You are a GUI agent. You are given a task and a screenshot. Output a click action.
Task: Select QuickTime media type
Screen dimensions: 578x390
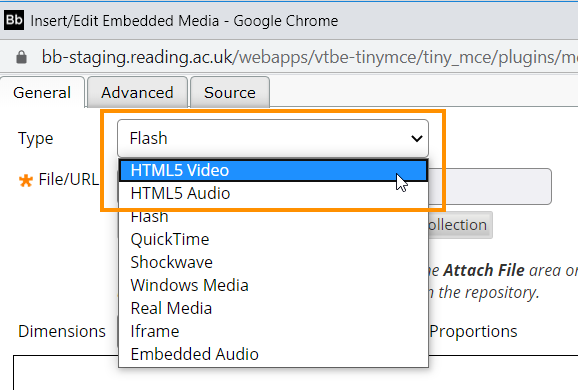(273, 239)
